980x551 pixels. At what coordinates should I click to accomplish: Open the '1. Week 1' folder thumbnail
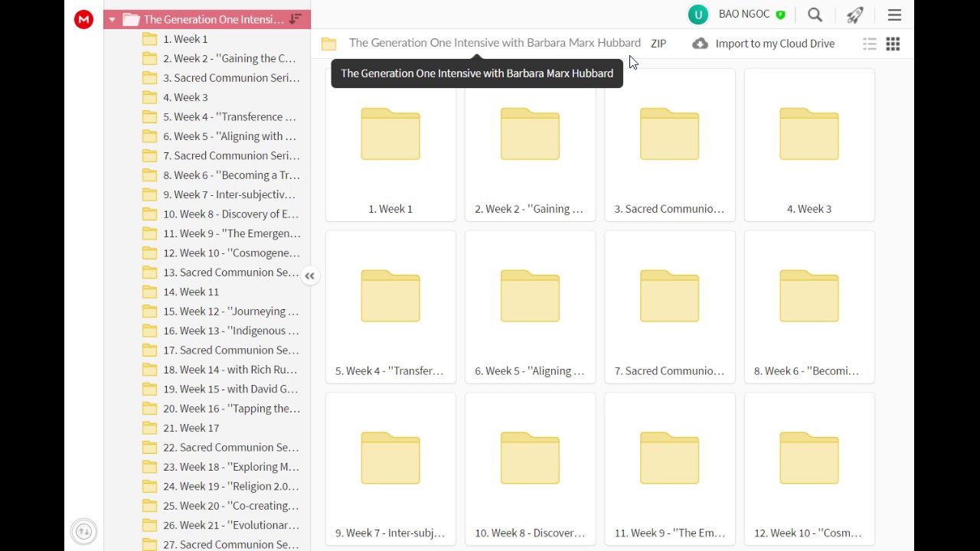[390, 145]
